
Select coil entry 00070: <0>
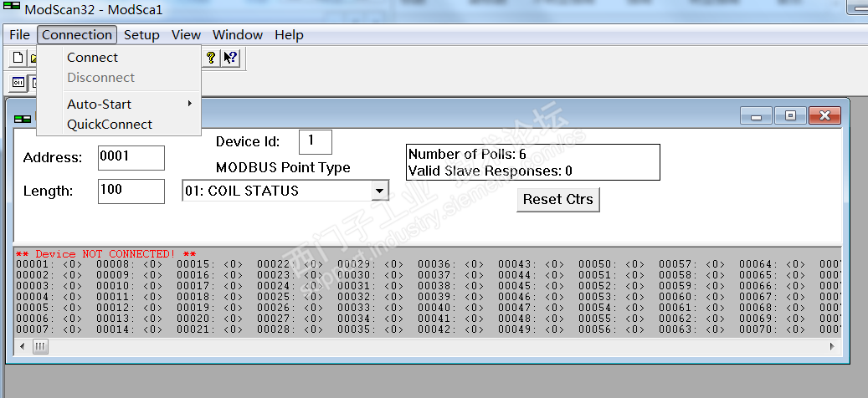pyautogui.click(x=773, y=329)
